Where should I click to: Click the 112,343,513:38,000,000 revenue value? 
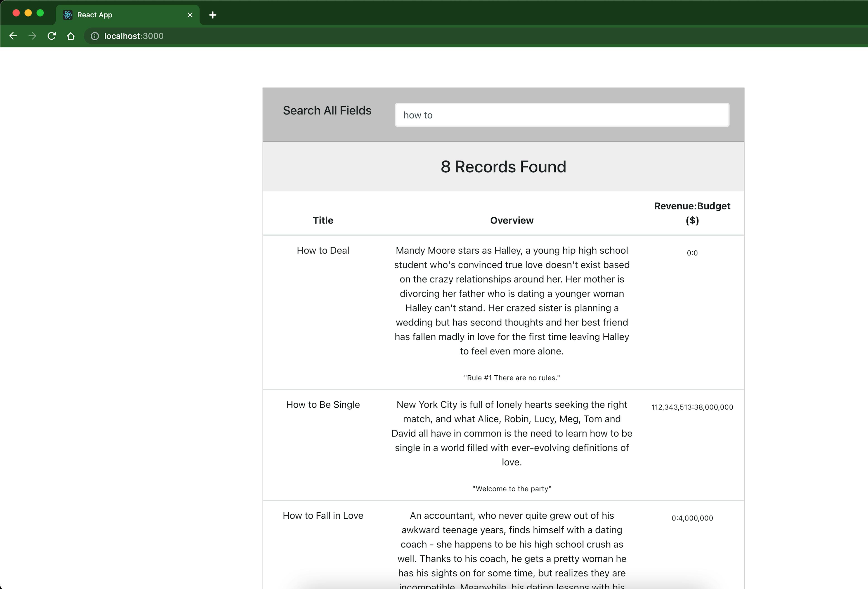[692, 407]
